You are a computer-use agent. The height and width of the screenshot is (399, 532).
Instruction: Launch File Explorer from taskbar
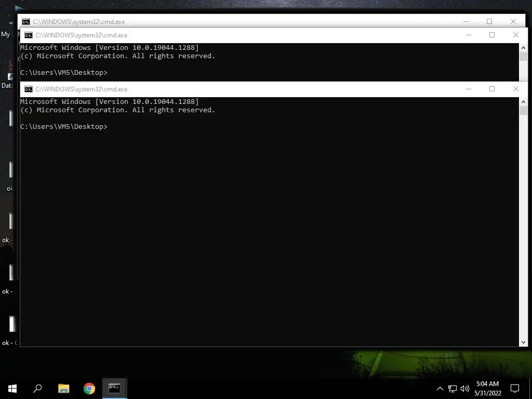[x=63, y=389]
